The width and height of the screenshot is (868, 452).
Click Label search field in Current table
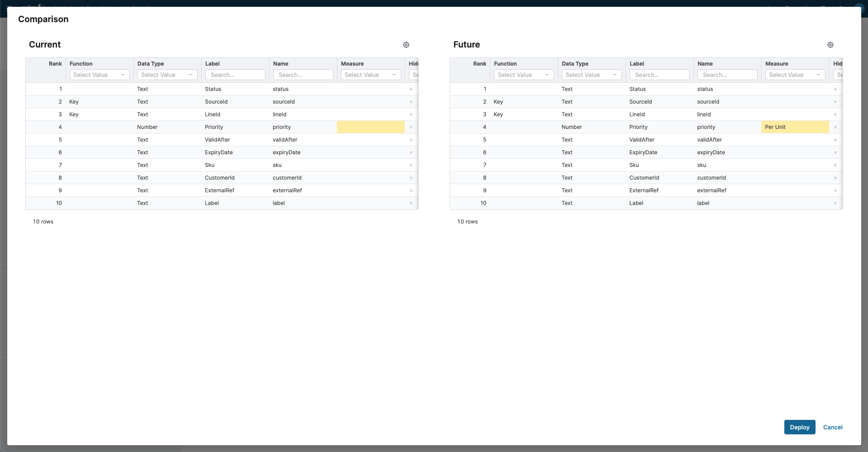coord(235,75)
